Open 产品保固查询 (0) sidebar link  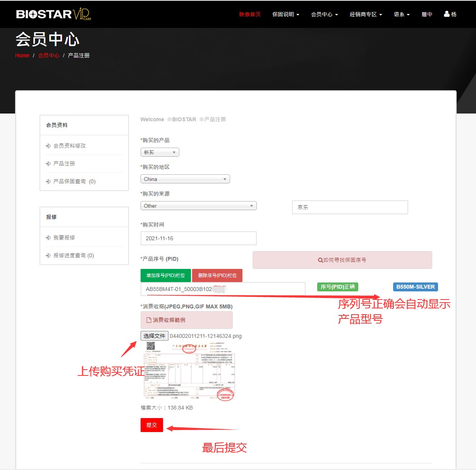pyautogui.click(x=74, y=181)
